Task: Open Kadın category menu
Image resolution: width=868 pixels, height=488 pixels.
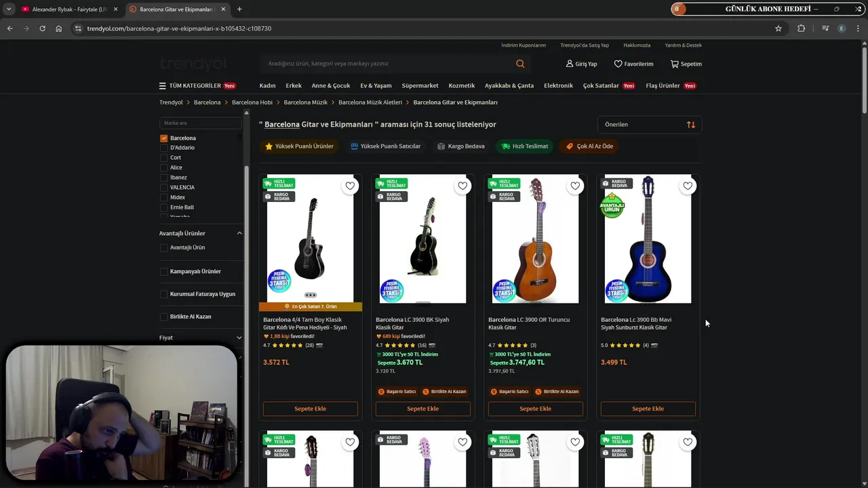Action: point(267,86)
